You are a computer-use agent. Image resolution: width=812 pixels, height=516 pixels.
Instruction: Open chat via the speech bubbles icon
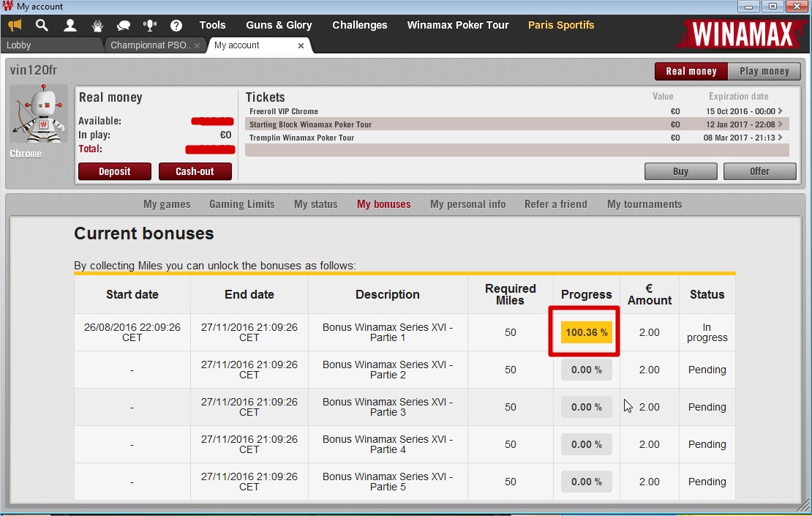[x=124, y=24]
